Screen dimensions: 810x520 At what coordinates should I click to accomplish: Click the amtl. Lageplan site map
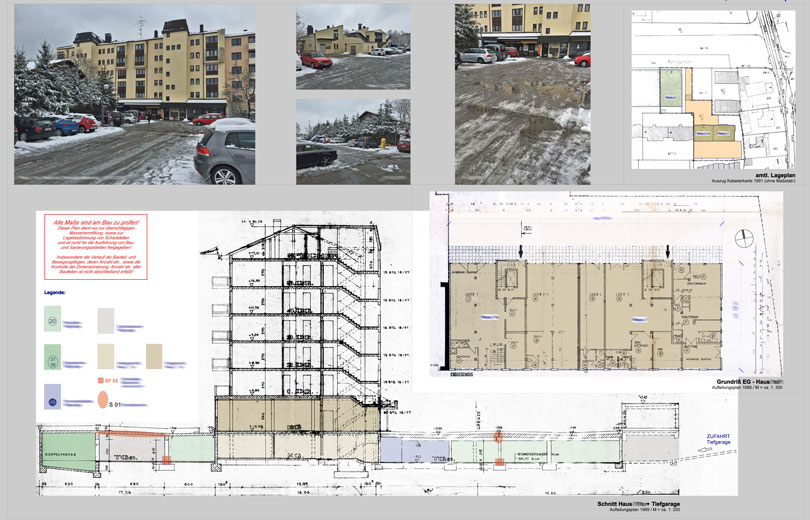pyautogui.click(x=712, y=87)
